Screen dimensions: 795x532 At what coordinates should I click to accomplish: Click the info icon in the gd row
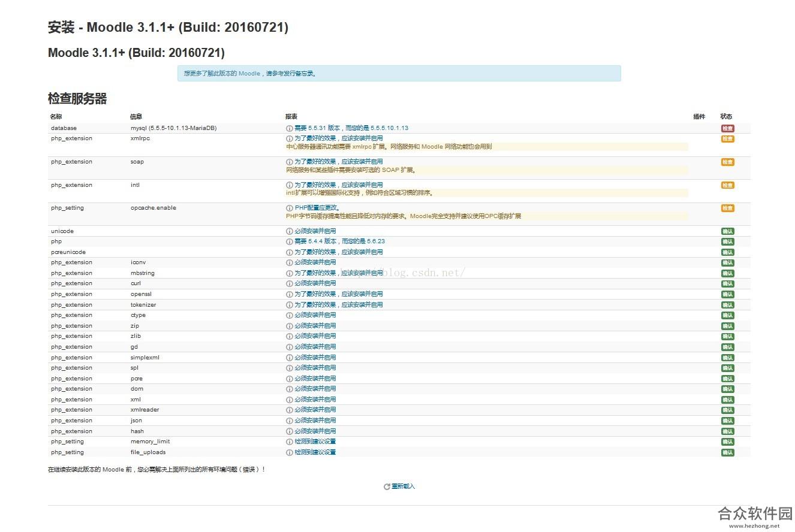pos(290,347)
